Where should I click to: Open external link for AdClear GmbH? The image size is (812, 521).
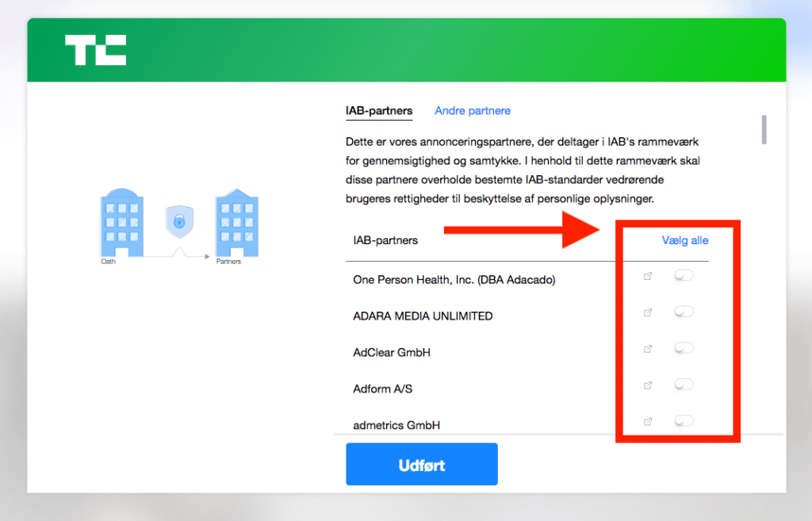coord(647,349)
